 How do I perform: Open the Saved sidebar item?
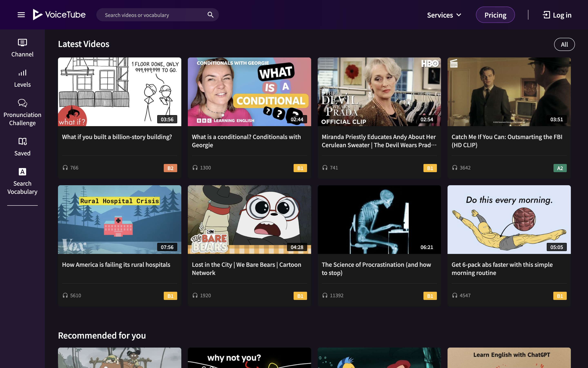(22, 147)
